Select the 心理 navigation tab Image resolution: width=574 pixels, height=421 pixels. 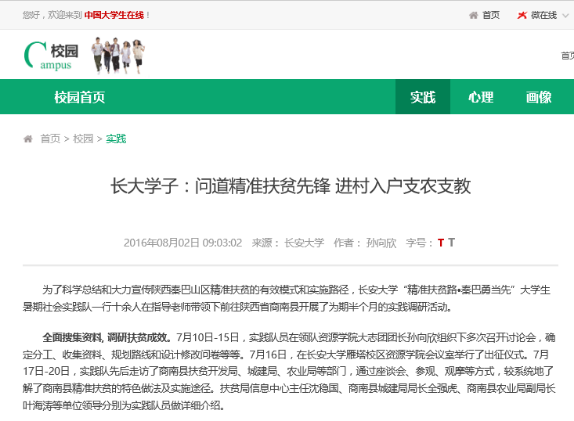point(480,97)
